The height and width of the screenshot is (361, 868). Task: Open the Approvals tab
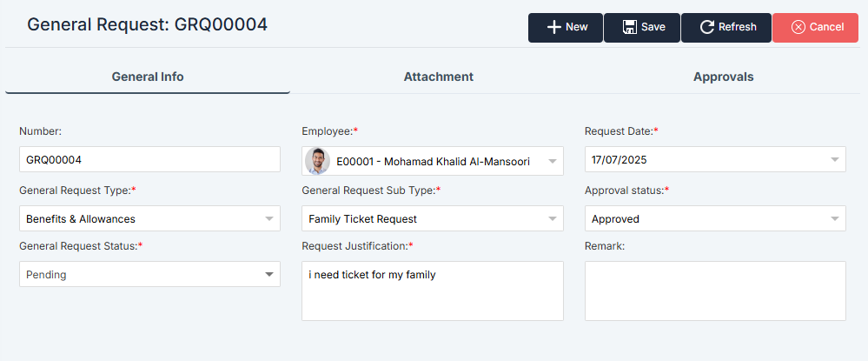pos(723,77)
